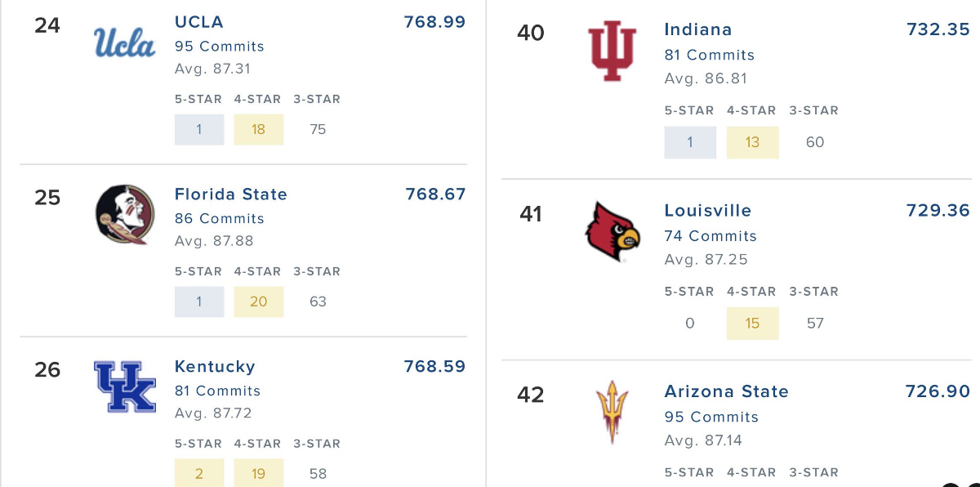Open the Louisville team name link
The image size is (980, 487).
tap(708, 210)
